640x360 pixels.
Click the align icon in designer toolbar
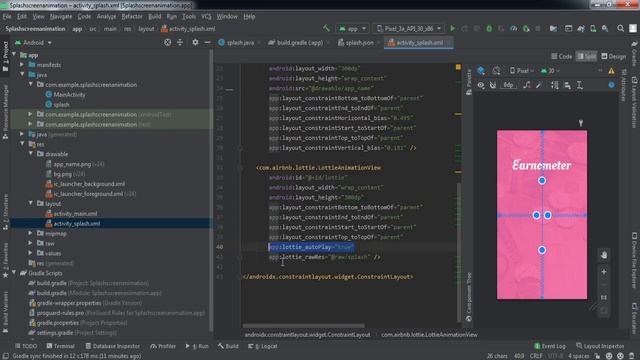pos(567,85)
